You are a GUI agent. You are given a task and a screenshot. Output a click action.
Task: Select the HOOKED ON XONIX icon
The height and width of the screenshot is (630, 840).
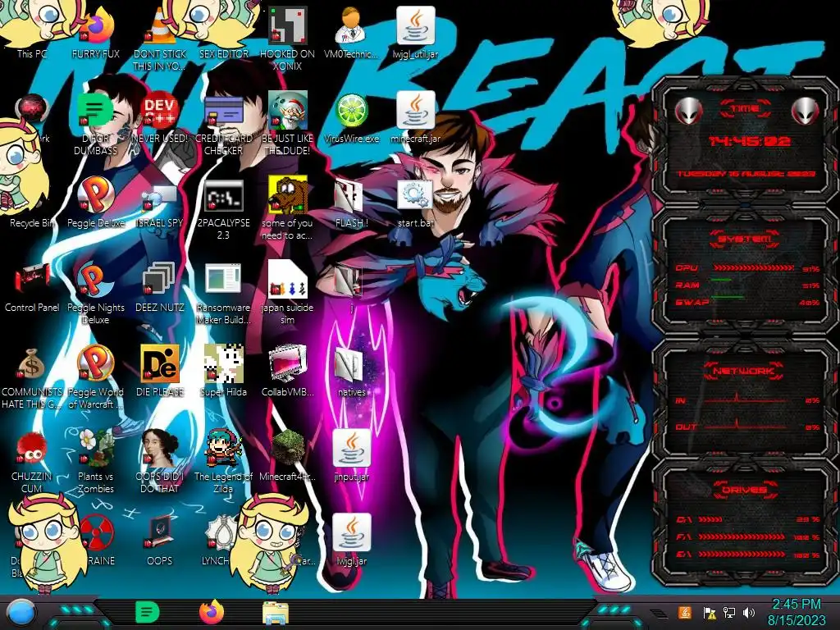[287, 38]
